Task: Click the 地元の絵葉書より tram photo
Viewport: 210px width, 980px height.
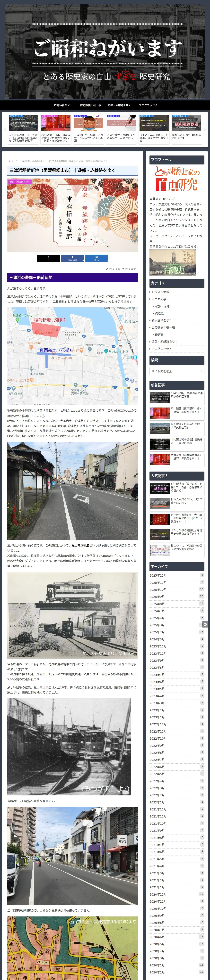Action: click(72, 615)
